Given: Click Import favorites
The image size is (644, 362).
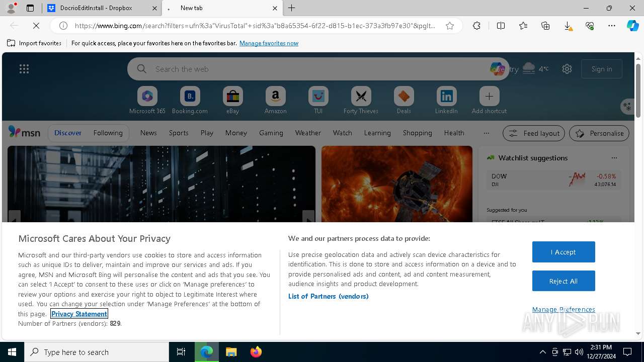Looking at the screenshot, I should pyautogui.click(x=34, y=43).
